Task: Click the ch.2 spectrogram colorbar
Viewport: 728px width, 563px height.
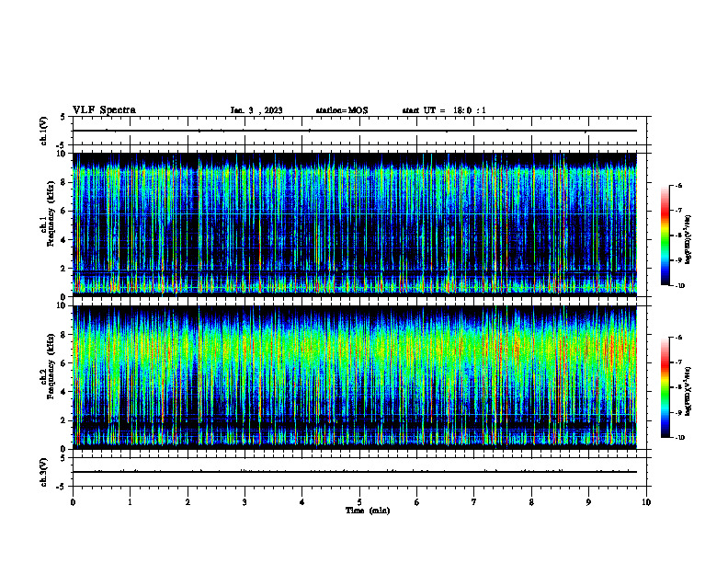Action: click(x=665, y=387)
